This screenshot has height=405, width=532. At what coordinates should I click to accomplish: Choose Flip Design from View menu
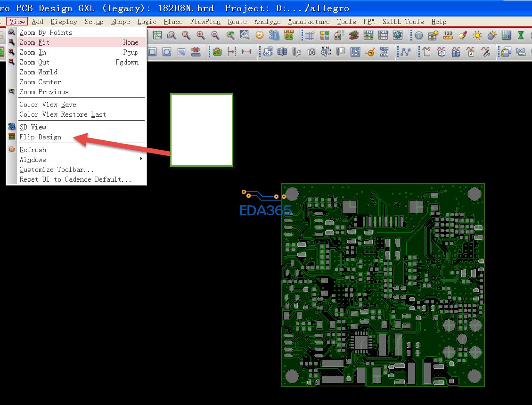coord(41,137)
